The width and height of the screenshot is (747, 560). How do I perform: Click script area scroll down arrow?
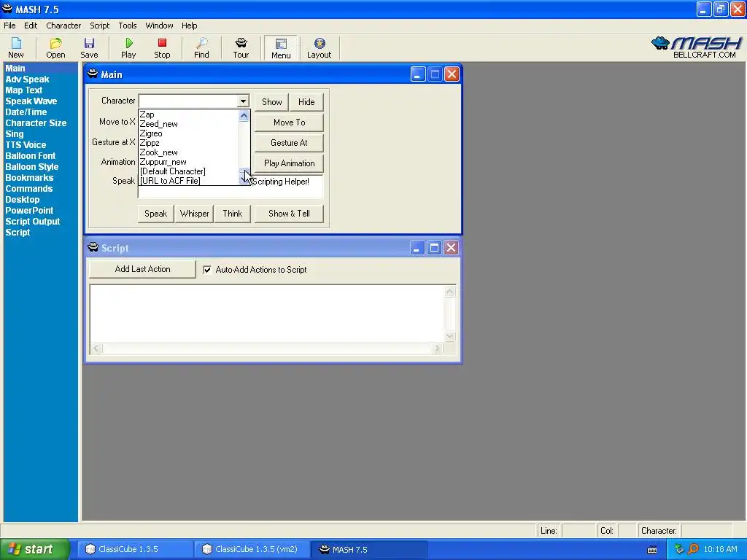[449, 335]
